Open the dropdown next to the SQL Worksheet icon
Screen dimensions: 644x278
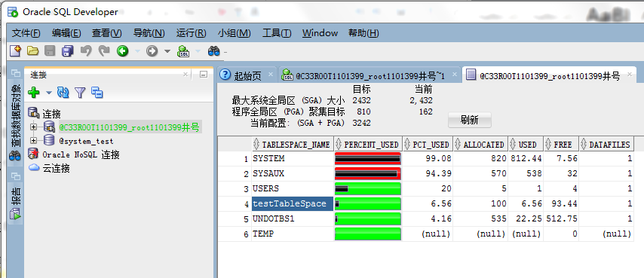click(x=198, y=51)
